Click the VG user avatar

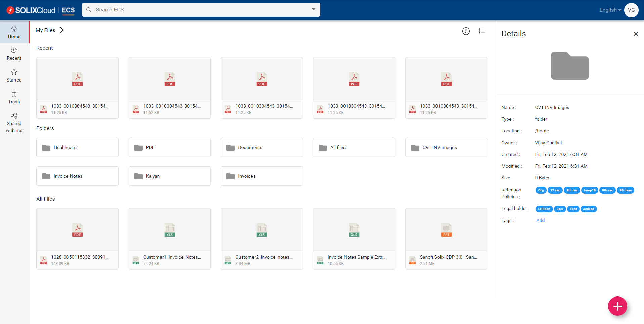coord(631,10)
